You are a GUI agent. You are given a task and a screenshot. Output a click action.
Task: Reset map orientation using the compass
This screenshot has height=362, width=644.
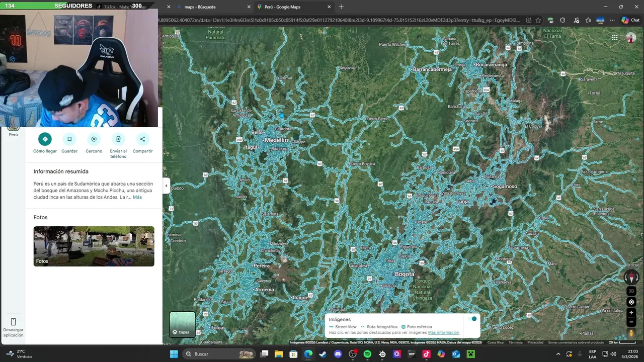point(631,277)
